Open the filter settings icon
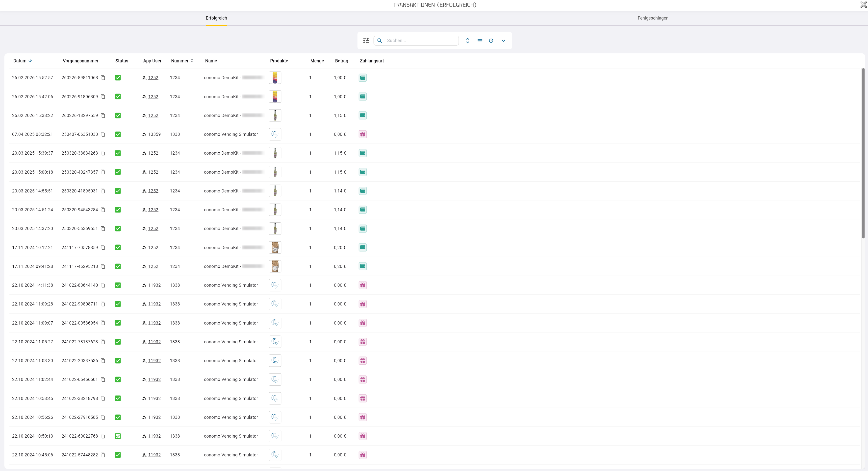The image size is (868, 471). point(366,41)
